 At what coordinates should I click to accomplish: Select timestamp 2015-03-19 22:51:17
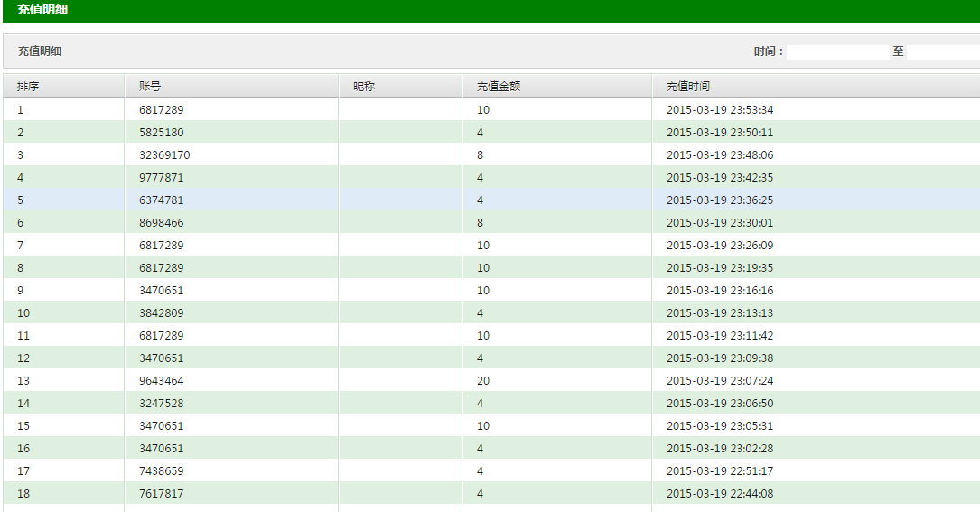tap(720, 470)
